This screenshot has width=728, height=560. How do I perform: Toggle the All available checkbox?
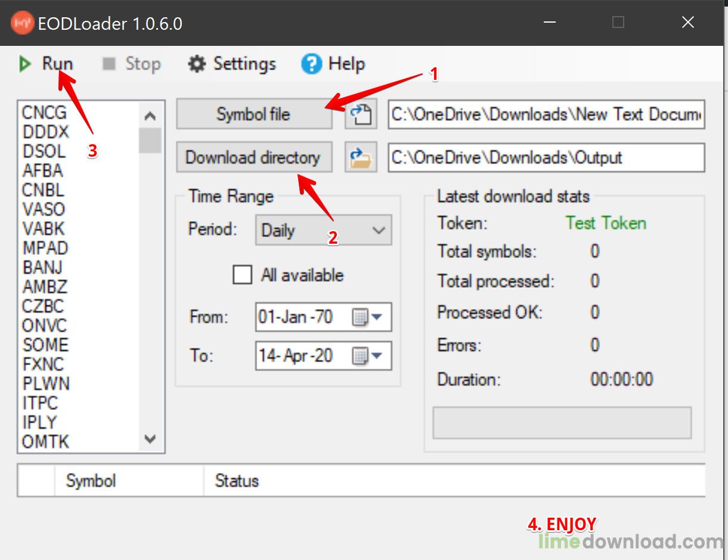(x=242, y=275)
